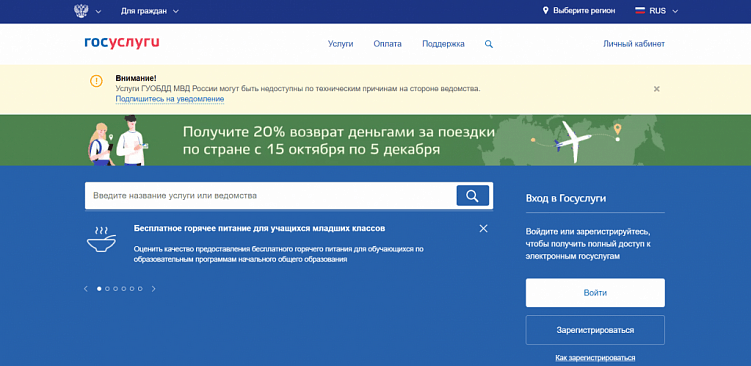Open the 'Услуги' menu item
Viewport: 751px width, 366px height.
[x=341, y=44]
